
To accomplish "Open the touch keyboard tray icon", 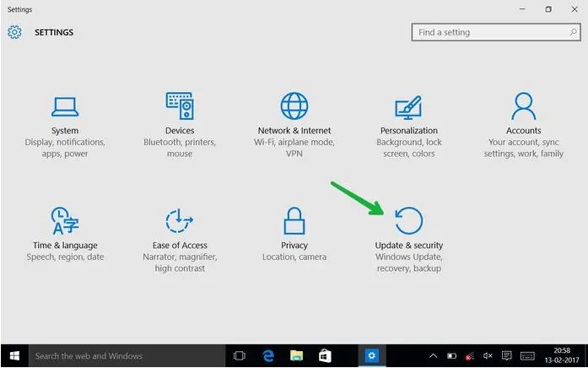I will click(x=527, y=355).
